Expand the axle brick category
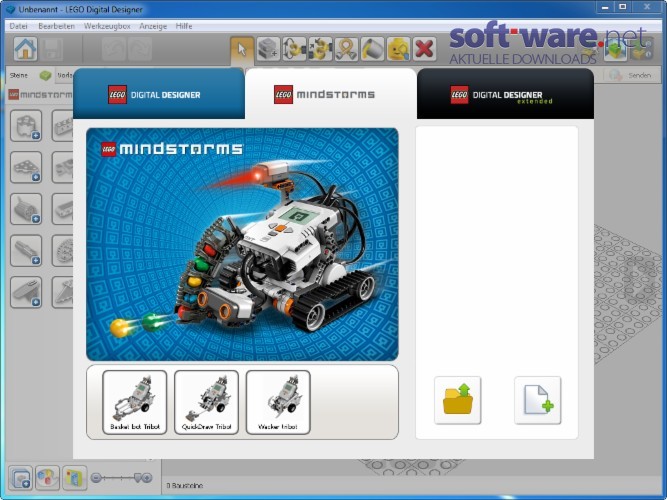 tap(26, 251)
